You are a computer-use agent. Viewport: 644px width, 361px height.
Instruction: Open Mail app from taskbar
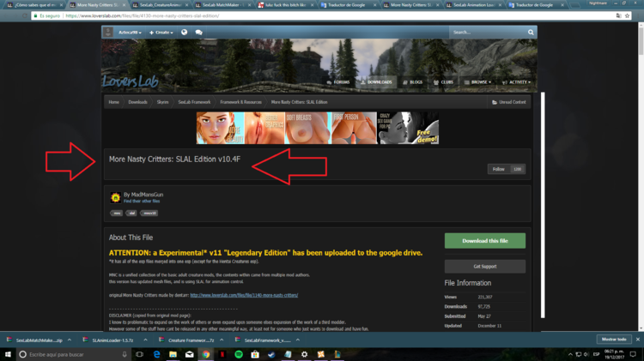coord(190,354)
